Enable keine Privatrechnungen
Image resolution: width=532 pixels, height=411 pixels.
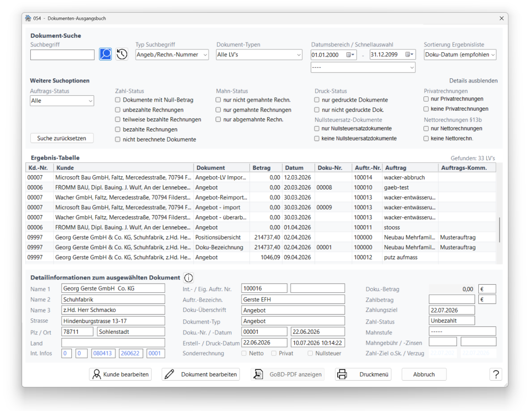(426, 109)
